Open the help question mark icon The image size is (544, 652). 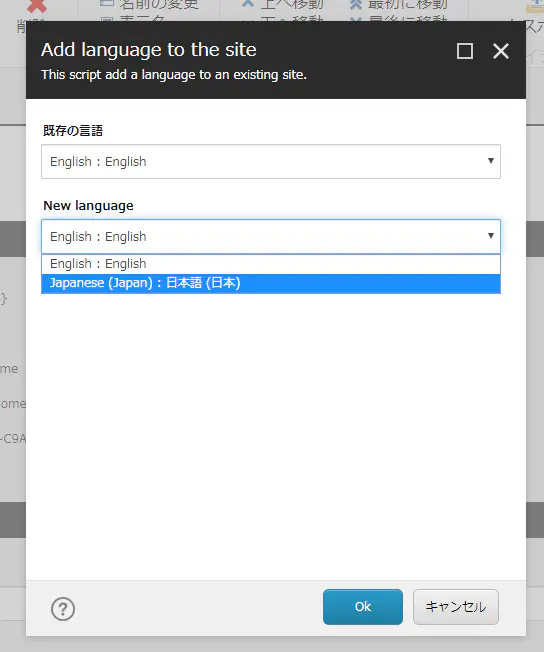coord(63,609)
